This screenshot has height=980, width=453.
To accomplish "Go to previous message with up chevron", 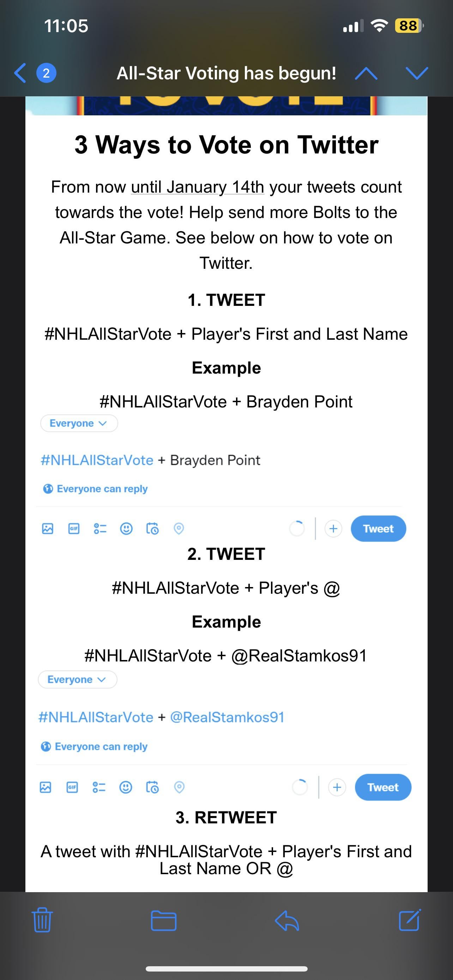I will [366, 73].
